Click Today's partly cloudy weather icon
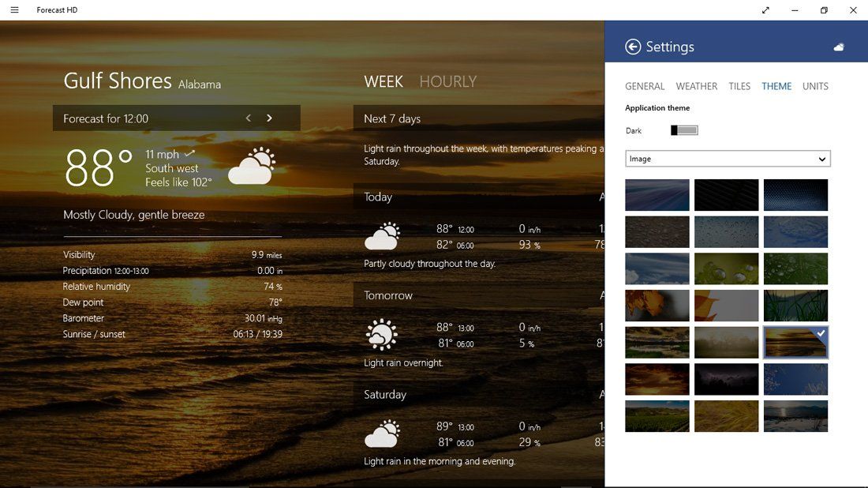This screenshot has width=868, height=488. (382, 235)
